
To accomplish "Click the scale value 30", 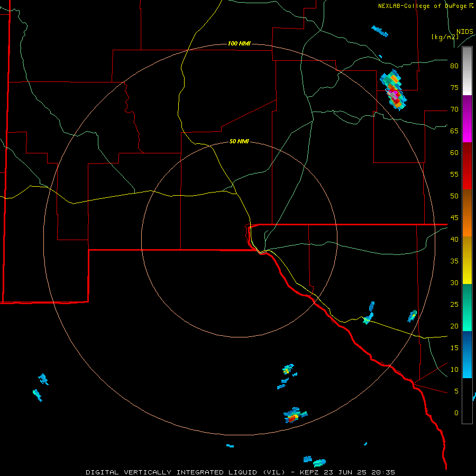I will [454, 282].
